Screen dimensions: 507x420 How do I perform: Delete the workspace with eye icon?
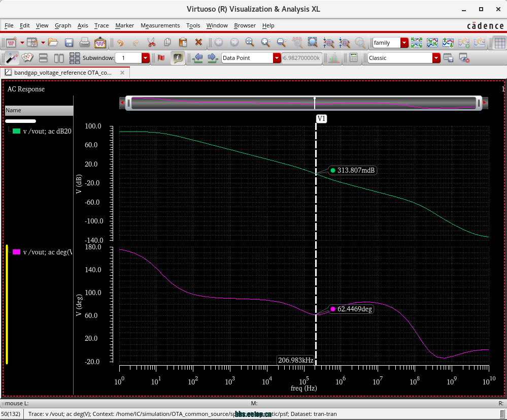pyautogui.click(x=464, y=58)
